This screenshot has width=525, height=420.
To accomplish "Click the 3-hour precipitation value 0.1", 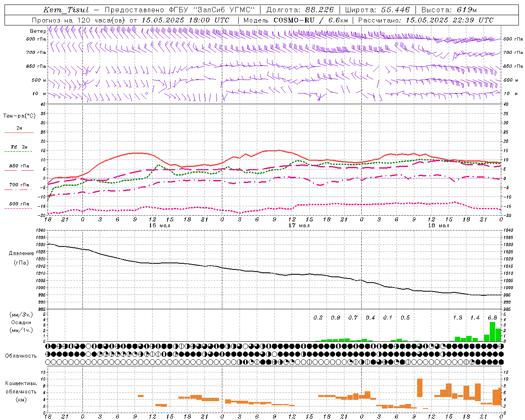I will click(x=388, y=317).
